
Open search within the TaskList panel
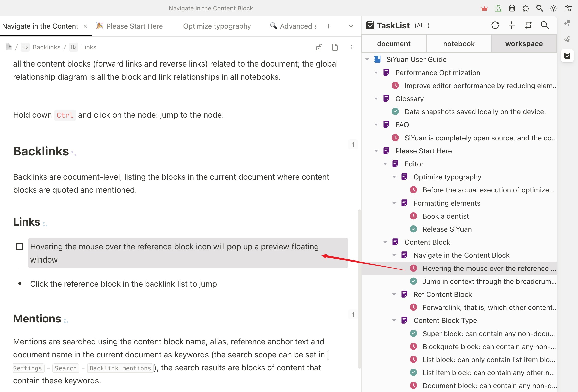545,25
